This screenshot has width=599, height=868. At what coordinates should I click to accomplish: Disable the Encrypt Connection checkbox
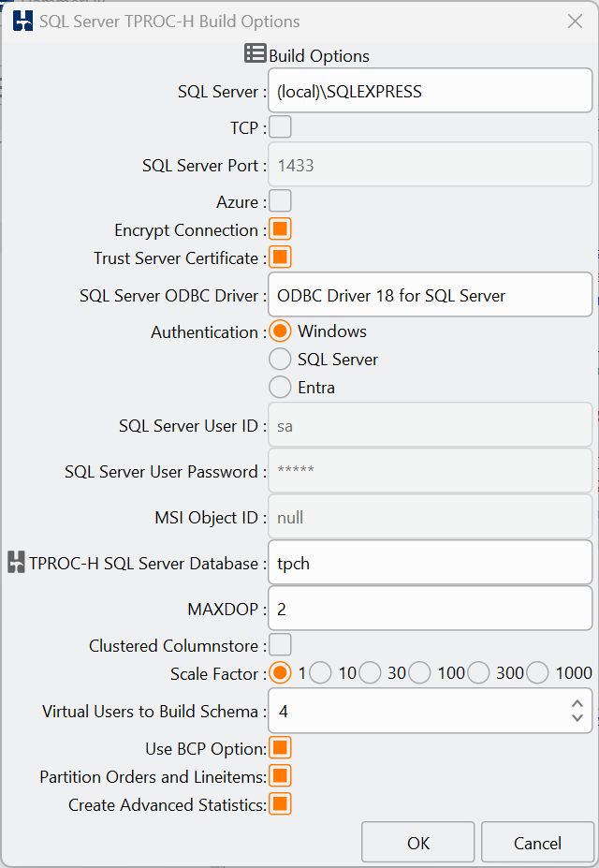(x=280, y=229)
